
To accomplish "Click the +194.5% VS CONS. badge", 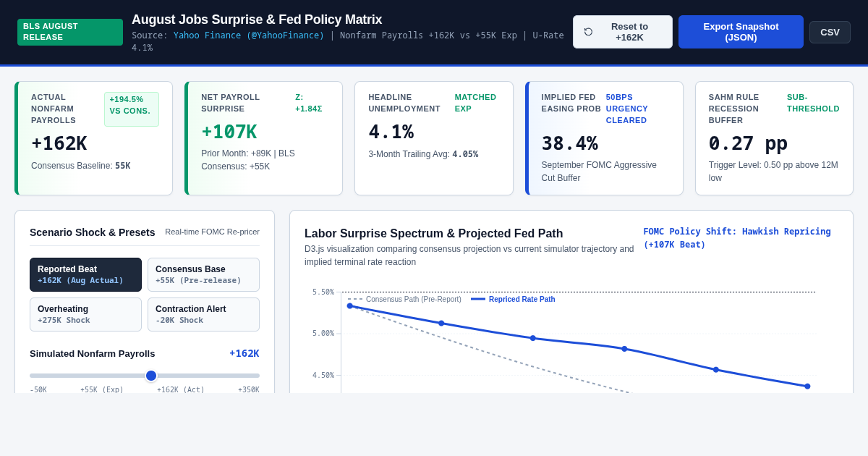I will 132,109.
